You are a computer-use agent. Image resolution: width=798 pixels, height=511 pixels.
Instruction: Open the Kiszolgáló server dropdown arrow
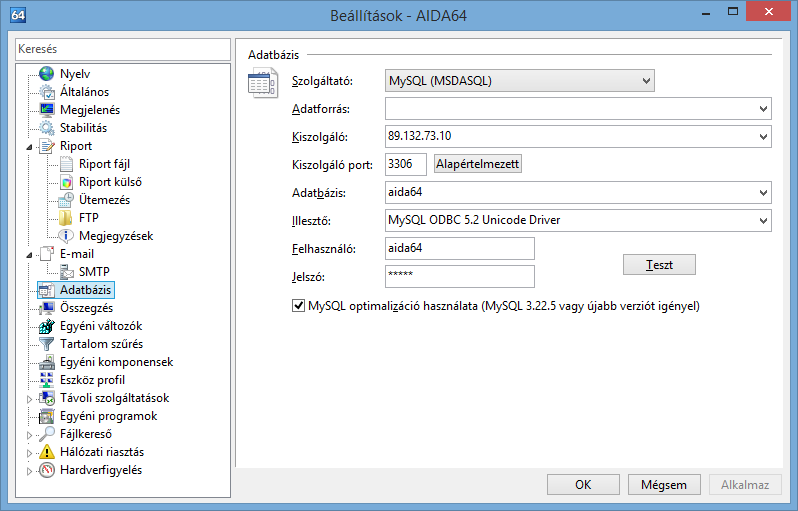pos(763,137)
